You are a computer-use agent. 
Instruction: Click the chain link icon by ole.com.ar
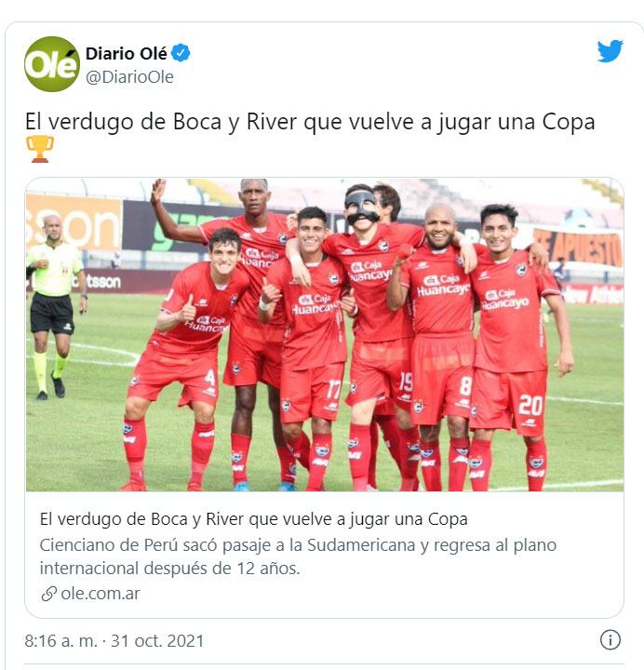[x=48, y=594]
